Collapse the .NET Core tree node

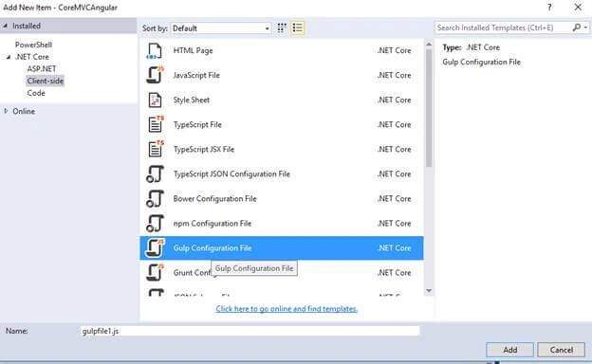click(x=8, y=57)
